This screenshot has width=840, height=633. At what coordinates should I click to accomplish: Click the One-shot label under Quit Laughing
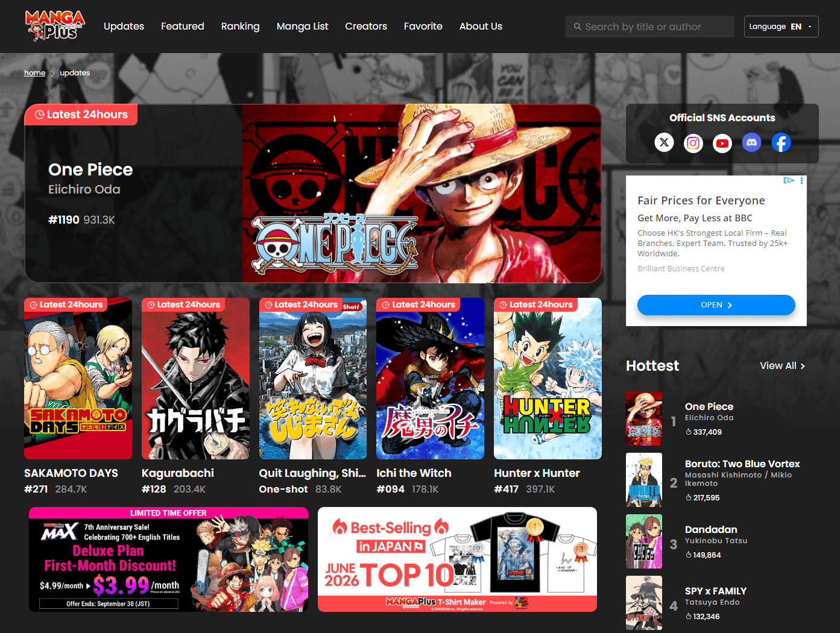(x=283, y=490)
